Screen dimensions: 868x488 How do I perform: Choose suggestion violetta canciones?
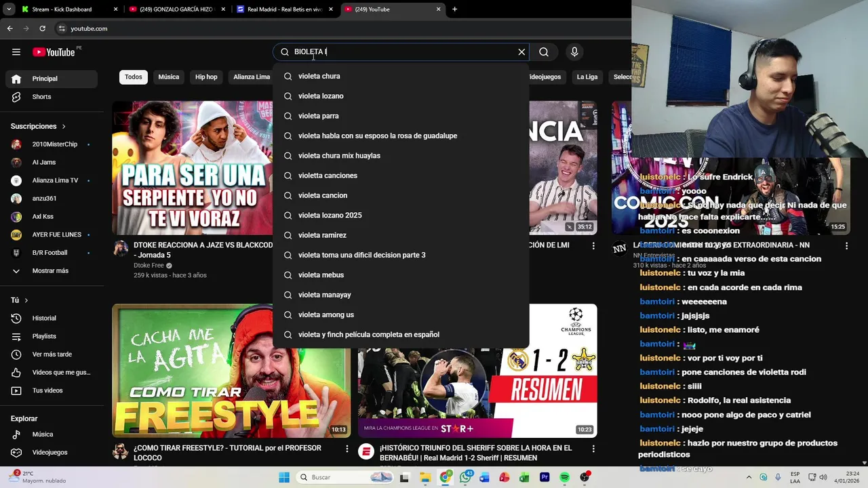pyautogui.click(x=401, y=176)
